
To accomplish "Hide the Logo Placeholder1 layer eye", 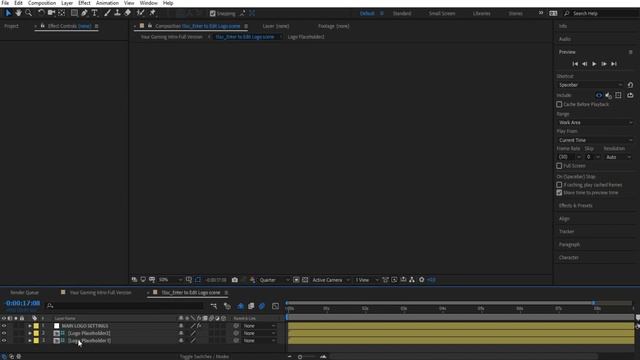I will [x=4, y=340].
